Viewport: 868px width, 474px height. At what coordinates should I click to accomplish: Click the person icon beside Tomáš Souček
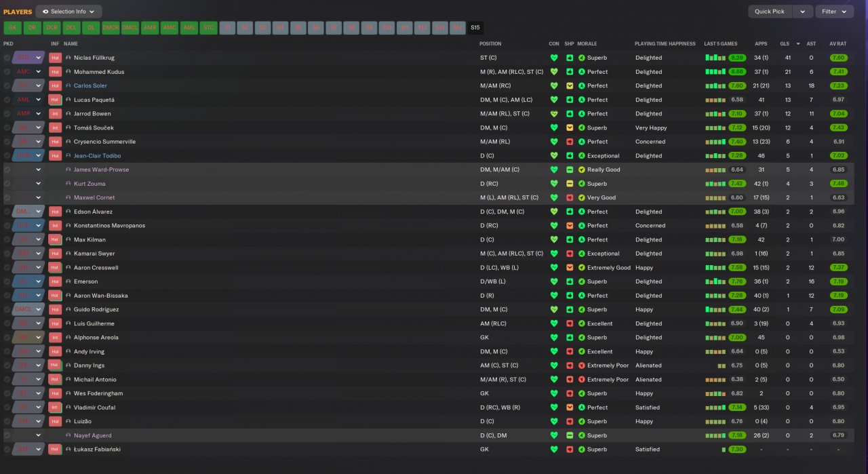pos(68,127)
